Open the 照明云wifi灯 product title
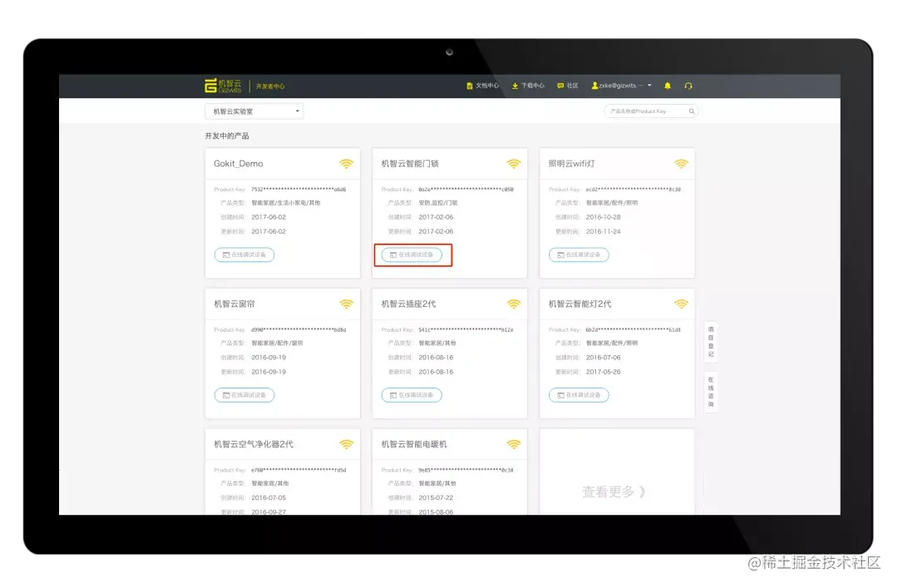 tap(571, 163)
